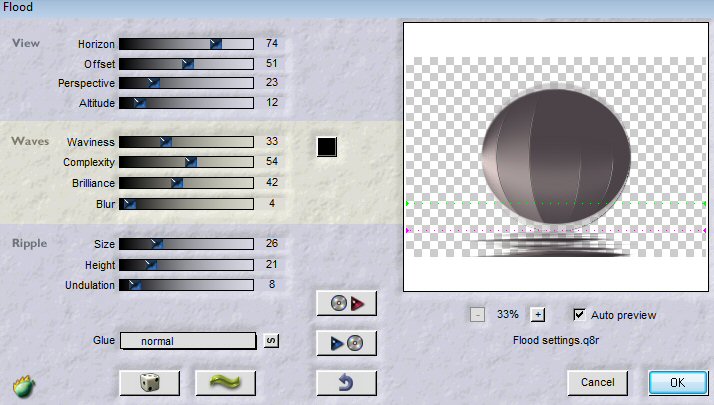Screen dimensions: 714x405
Task: Click the Offset value 51
Action: (272, 63)
